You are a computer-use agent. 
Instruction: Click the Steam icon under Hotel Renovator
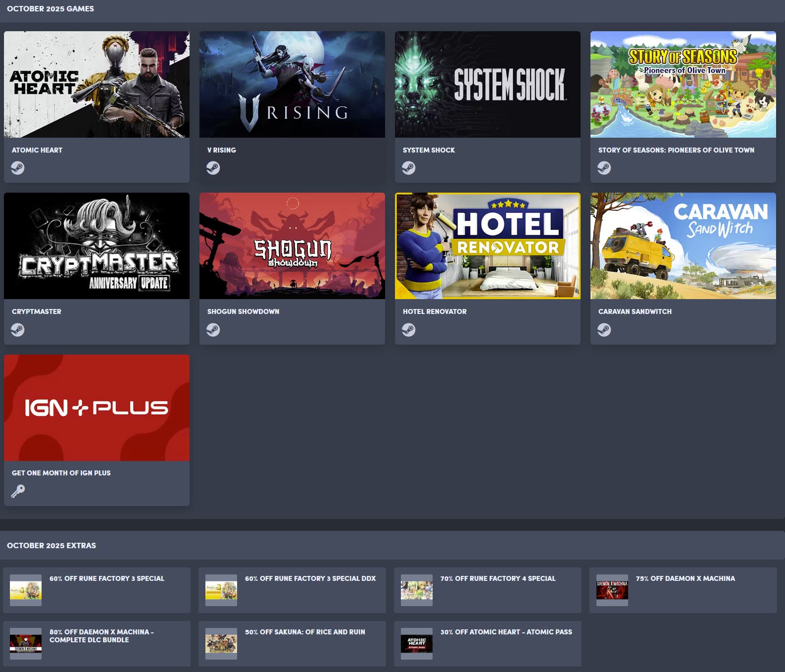409,330
